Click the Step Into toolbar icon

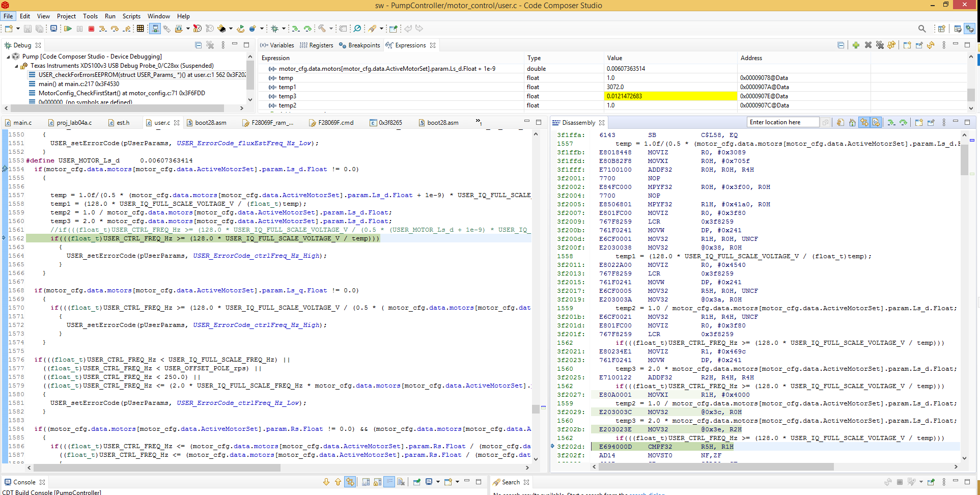[x=103, y=29]
